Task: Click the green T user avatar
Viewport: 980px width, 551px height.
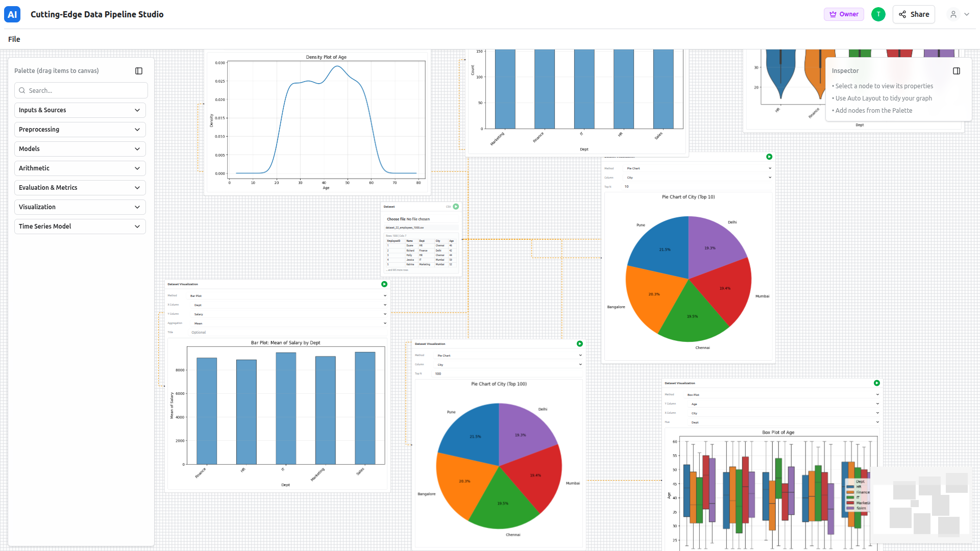Action: pos(878,14)
